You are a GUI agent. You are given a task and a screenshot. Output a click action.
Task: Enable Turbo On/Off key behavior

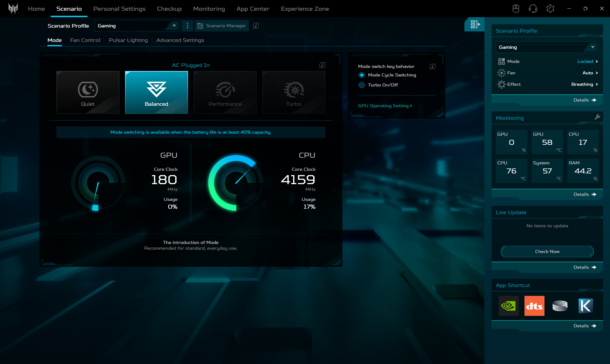tap(361, 85)
